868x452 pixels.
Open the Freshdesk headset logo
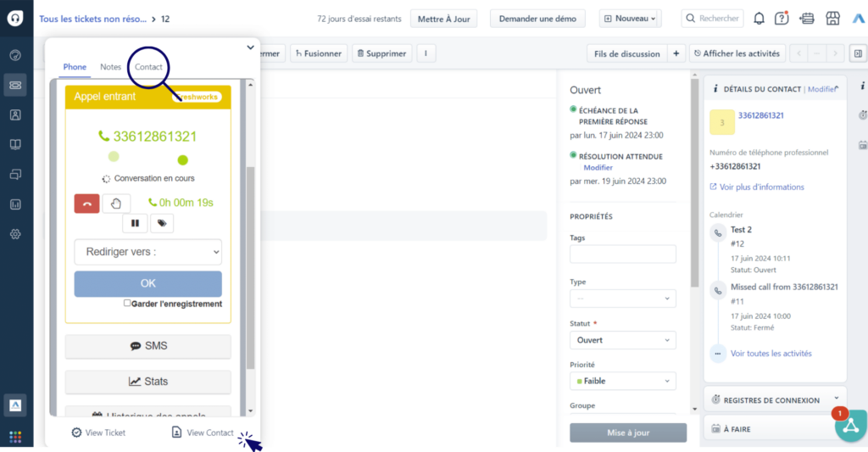pos(15,19)
